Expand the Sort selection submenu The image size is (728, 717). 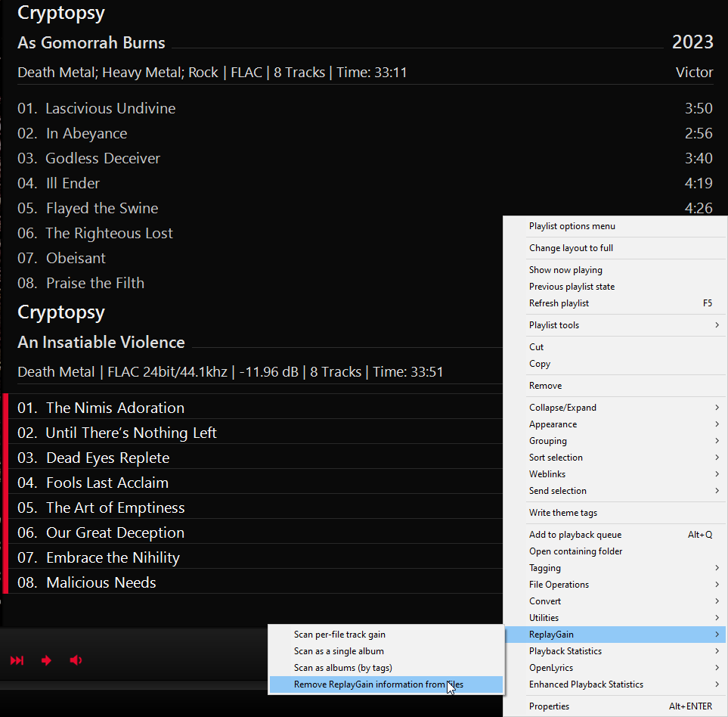[615, 458]
